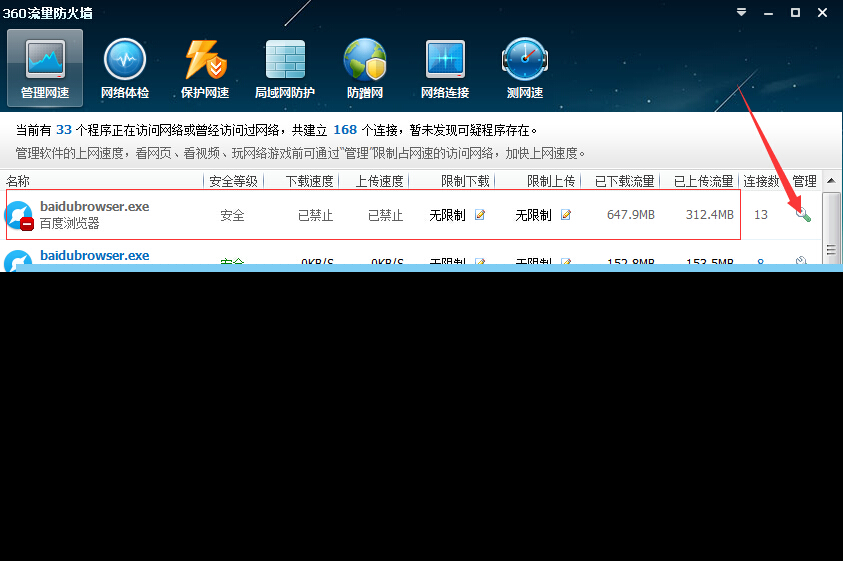Click 百度浏览器 description text
Image resolution: width=843 pixels, height=561 pixels.
coord(70,223)
